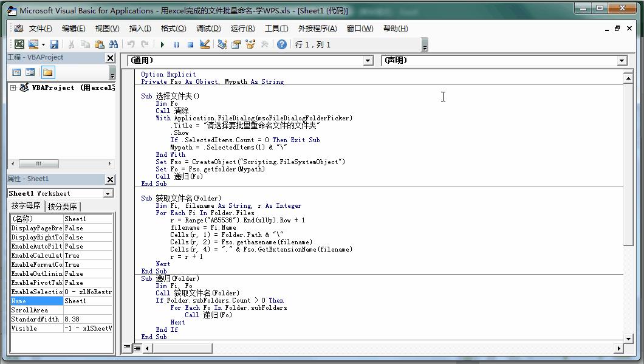Open the 调试(D) menu

(x=208, y=29)
